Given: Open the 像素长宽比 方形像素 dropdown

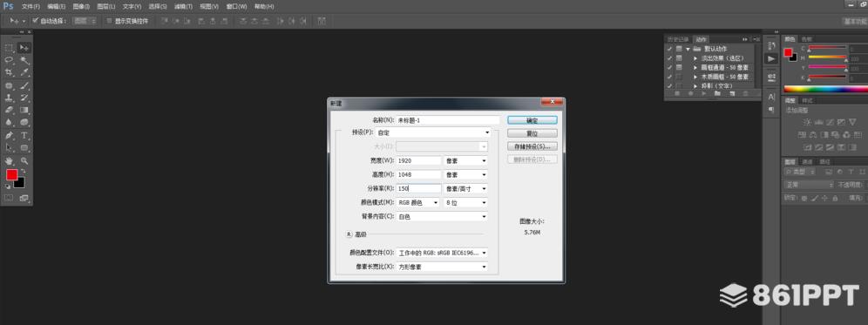Looking at the screenshot, I should pos(443,267).
